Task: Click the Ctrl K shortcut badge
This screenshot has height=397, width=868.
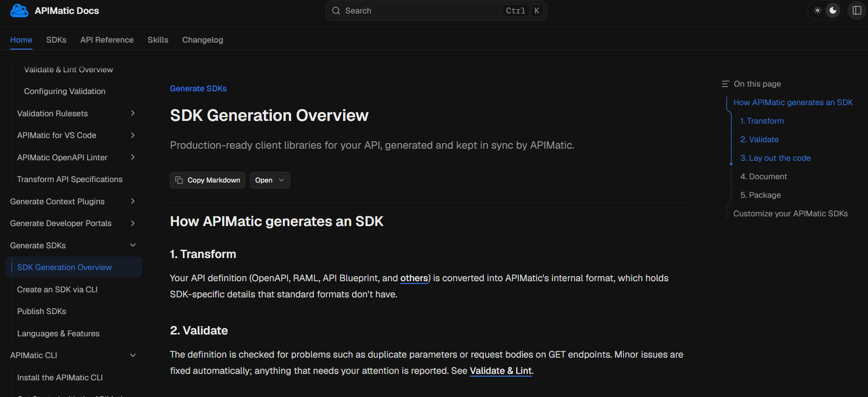Action: coord(523,11)
